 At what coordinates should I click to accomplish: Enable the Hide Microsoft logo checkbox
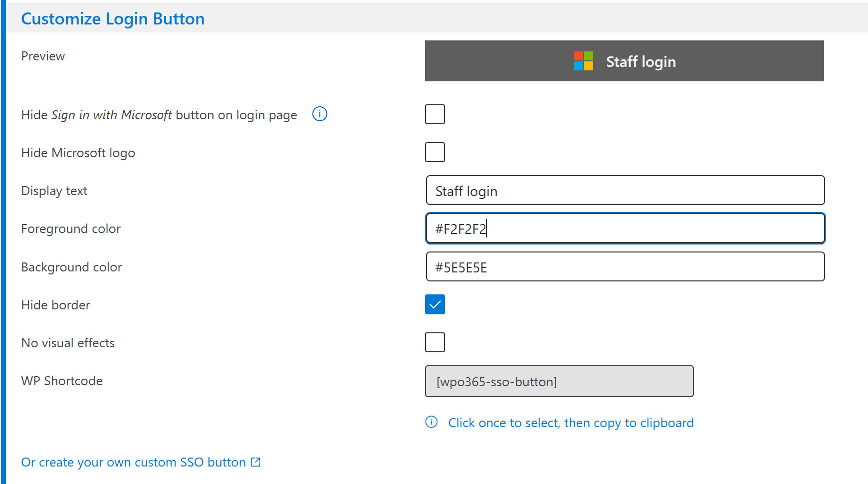(435, 152)
